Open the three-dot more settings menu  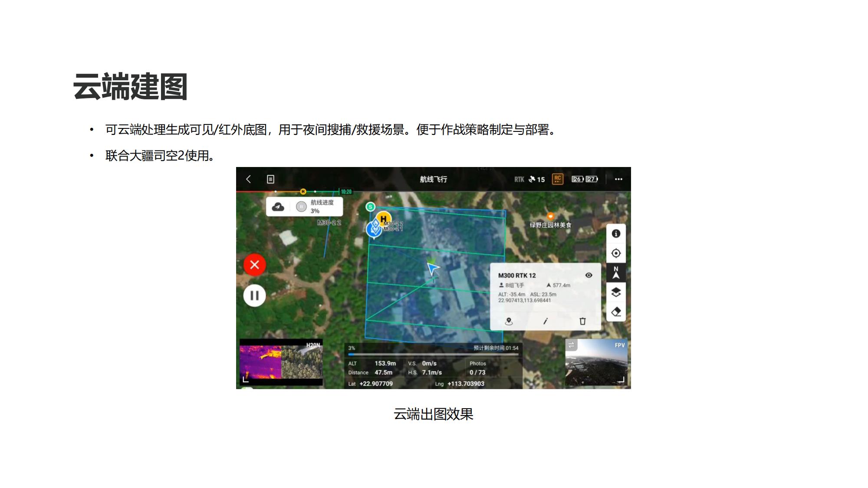618,179
